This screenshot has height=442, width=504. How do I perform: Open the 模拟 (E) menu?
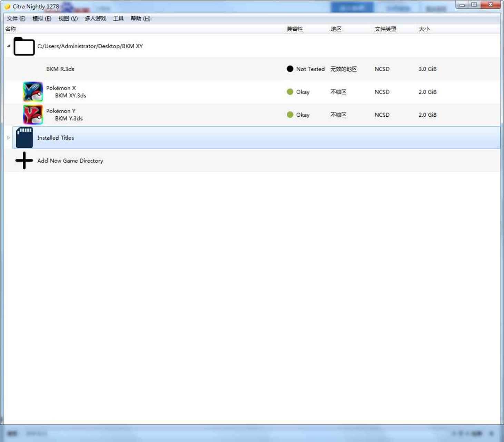pyautogui.click(x=42, y=18)
